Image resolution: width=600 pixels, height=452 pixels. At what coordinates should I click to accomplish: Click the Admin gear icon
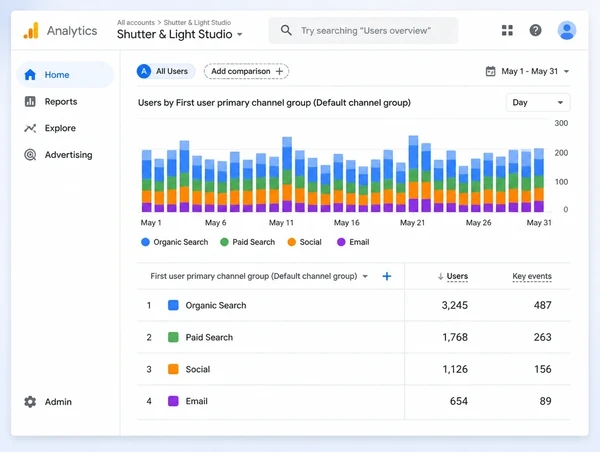pos(30,401)
